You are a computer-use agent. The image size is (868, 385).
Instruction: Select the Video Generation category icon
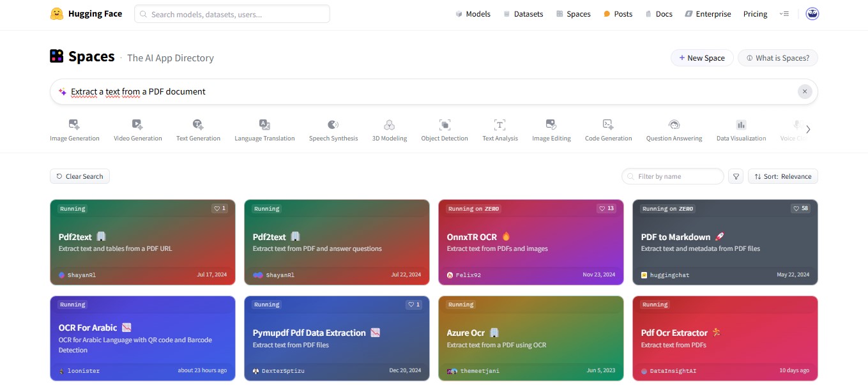137,125
